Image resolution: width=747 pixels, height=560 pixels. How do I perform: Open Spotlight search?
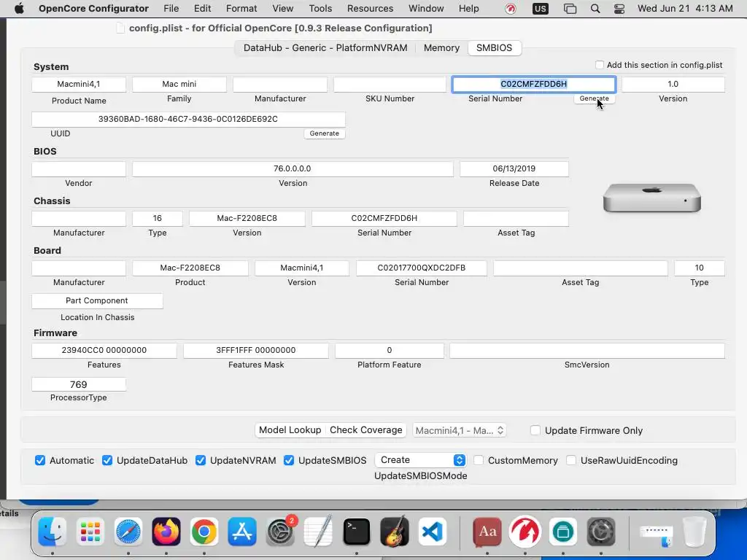(x=595, y=9)
